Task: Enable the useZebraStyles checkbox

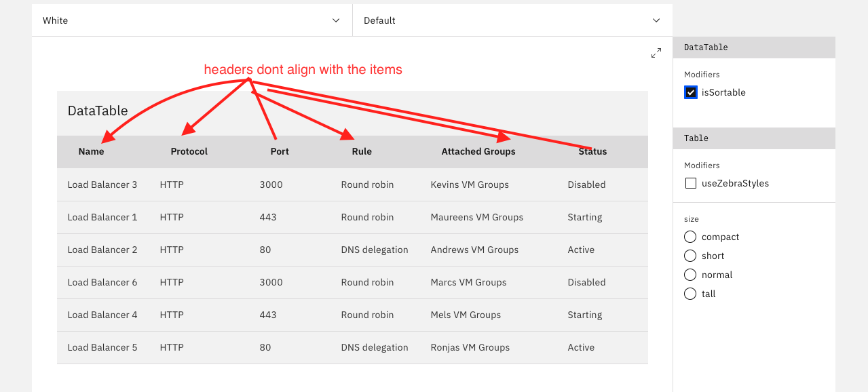Action: (691, 183)
